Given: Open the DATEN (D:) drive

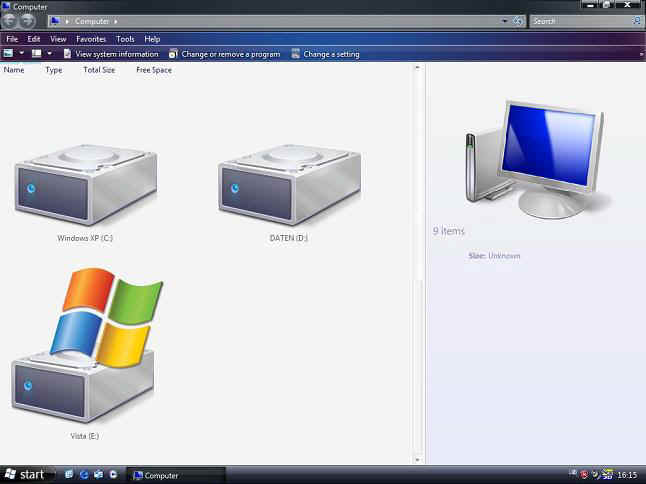Looking at the screenshot, I should [288, 187].
